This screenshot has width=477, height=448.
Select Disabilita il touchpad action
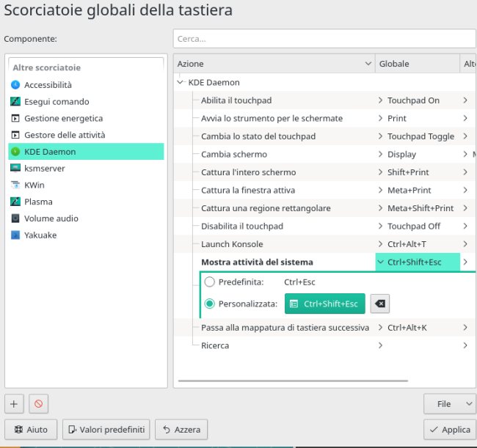242,226
